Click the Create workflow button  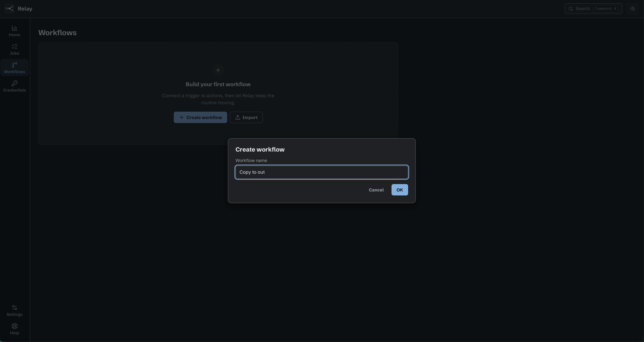tap(200, 117)
